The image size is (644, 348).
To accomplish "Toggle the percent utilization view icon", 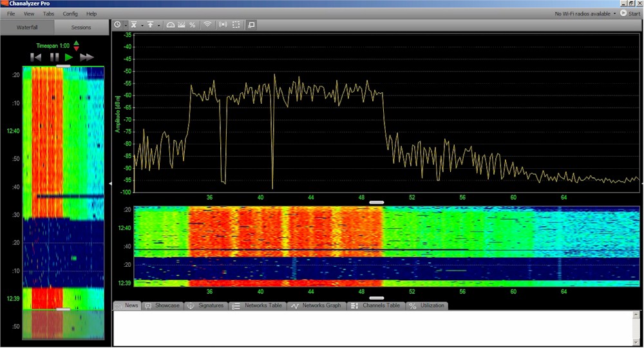I will coord(192,24).
